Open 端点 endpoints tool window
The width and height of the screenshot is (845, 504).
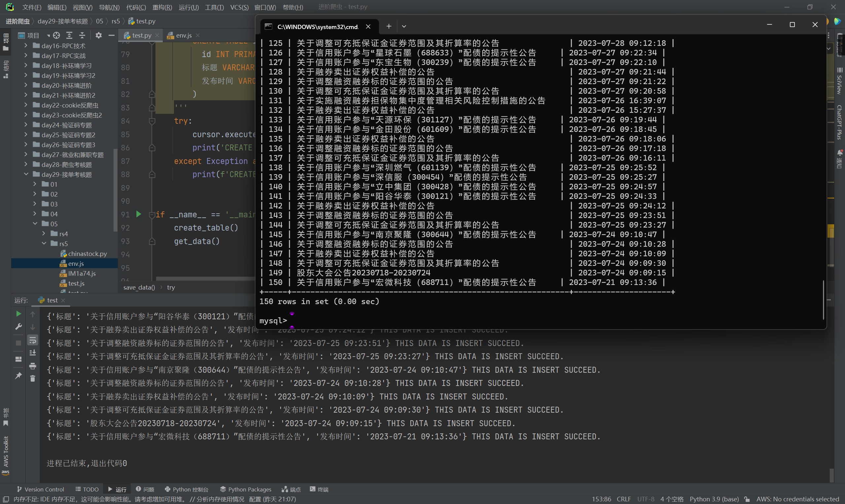click(x=291, y=489)
